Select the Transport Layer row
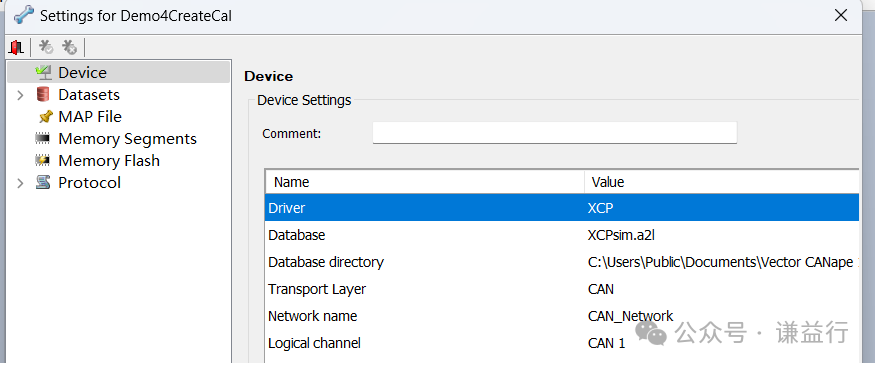876x367 pixels. [x=562, y=289]
